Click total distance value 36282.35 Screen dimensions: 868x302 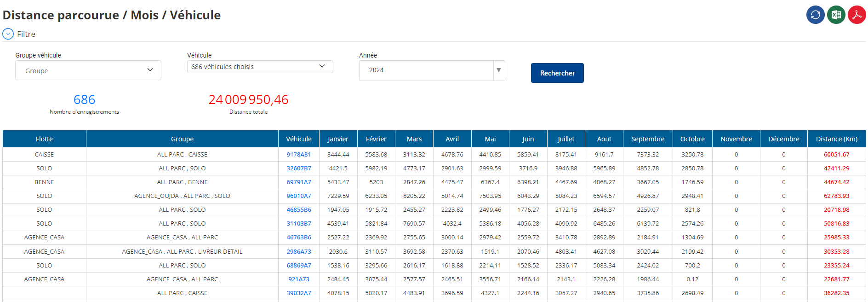(837, 293)
